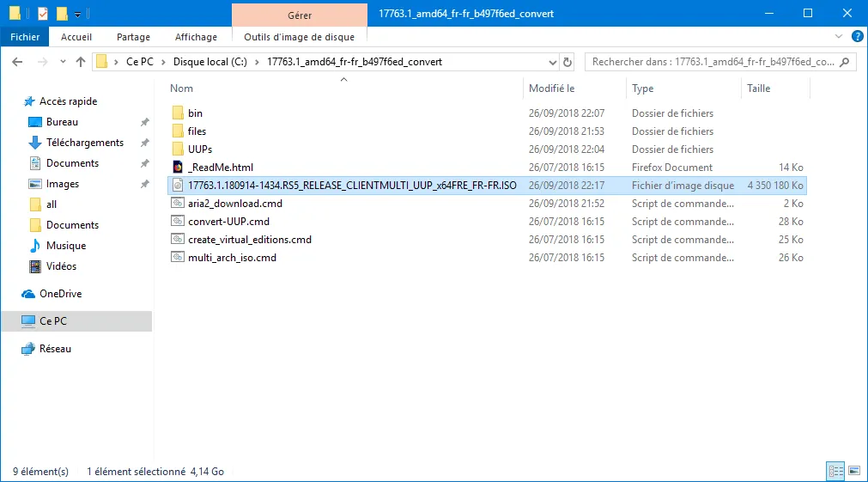Select the _ReadMe.html Firefox document icon
Screen dimensions: 868x482
[x=178, y=168]
